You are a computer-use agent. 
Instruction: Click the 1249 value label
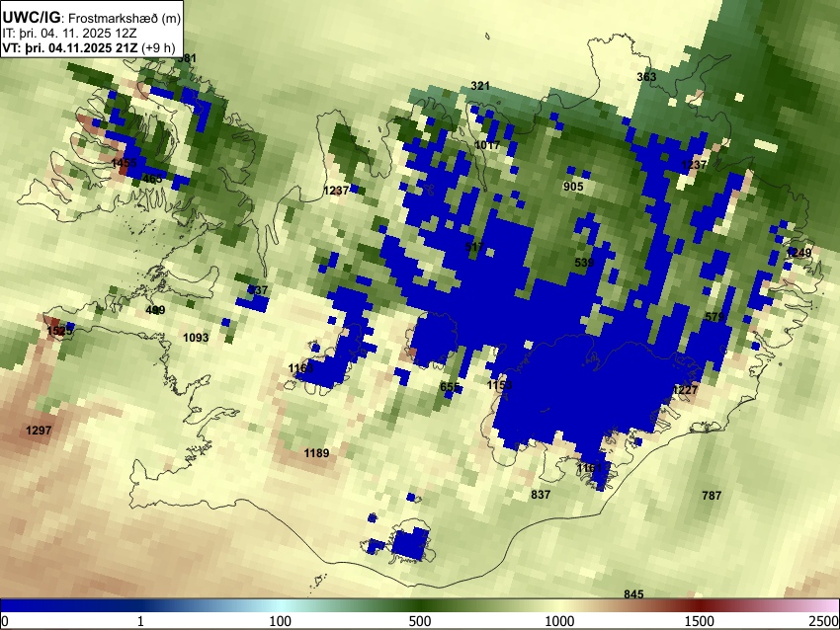tap(798, 252)
